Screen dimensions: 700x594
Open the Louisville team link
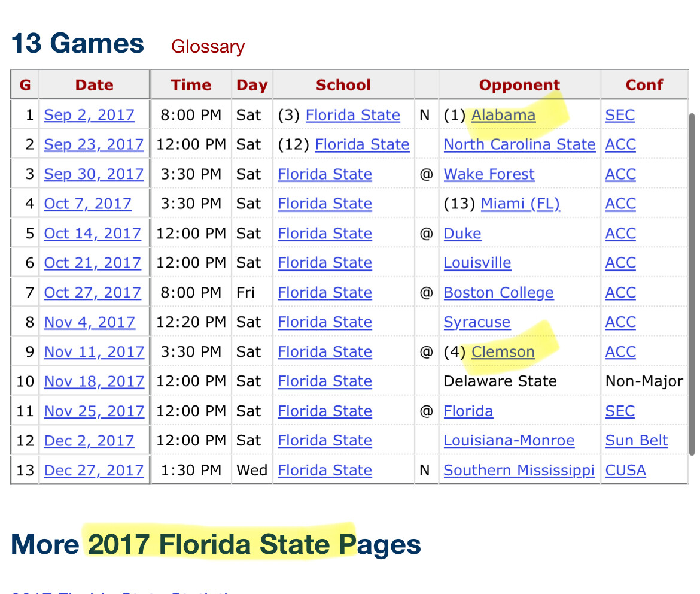tap(477, 263)
